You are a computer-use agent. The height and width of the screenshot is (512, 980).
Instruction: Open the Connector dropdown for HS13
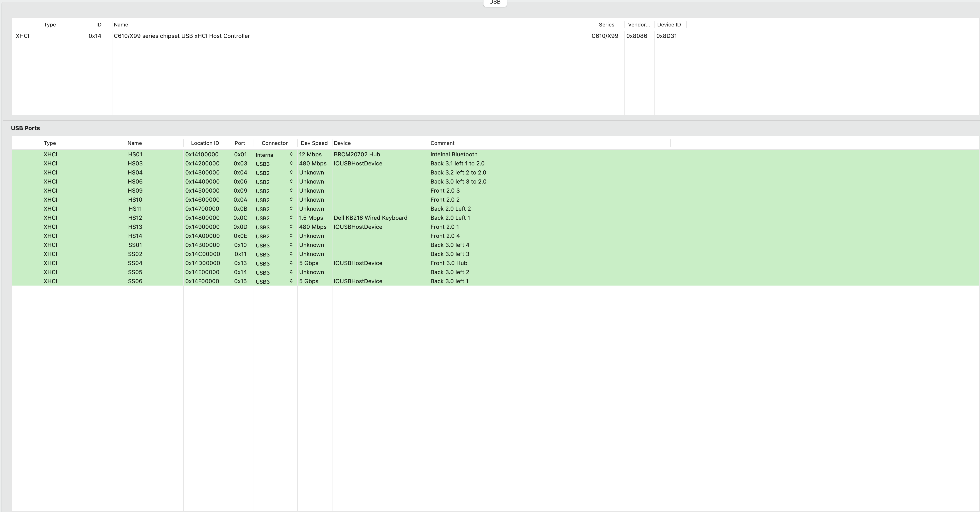[x=275, y=227]
